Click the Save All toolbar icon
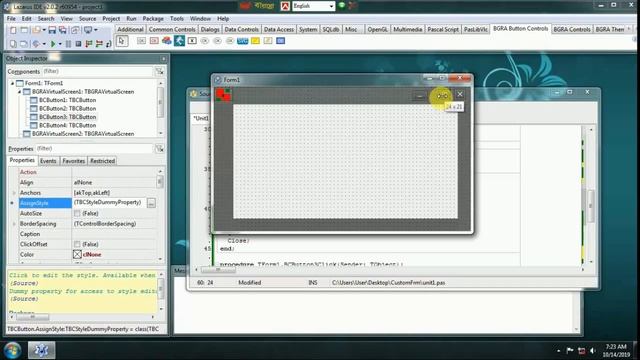 (63, 30)
